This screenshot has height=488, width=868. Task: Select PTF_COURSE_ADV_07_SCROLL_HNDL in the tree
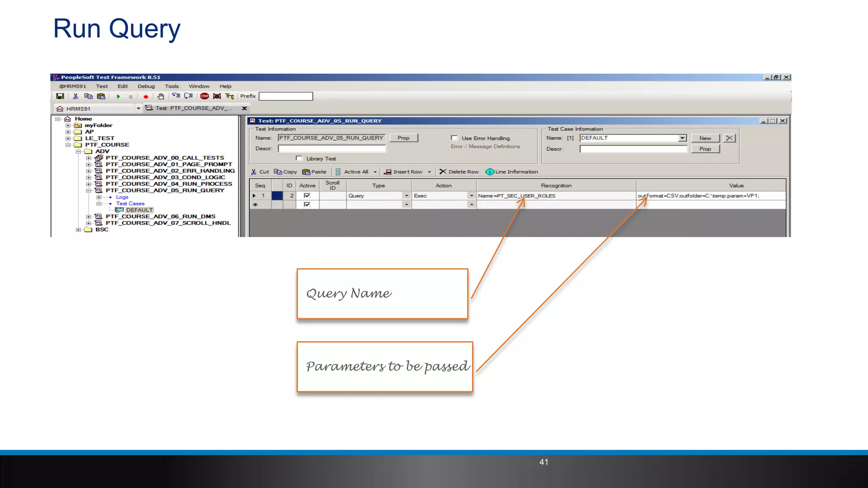tap(168, 223)
